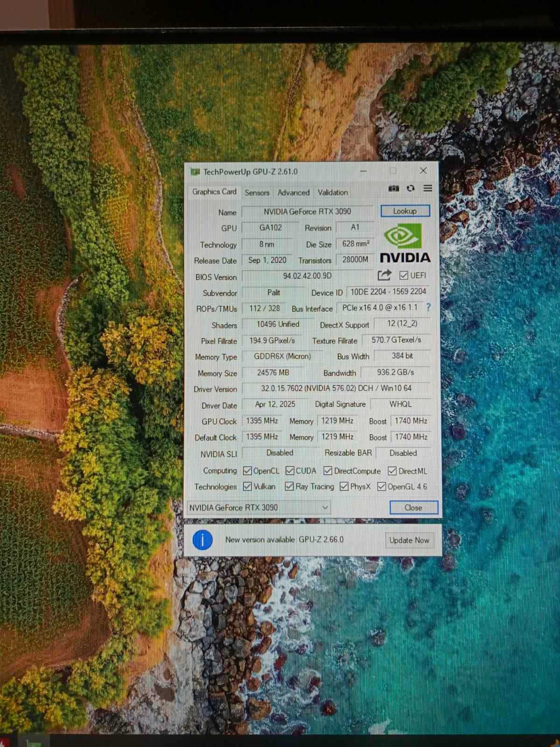
Task: Open the NVIDIA GeForce RTX 3090 GPU selector dropdown
Action: (x=259, y=507)
